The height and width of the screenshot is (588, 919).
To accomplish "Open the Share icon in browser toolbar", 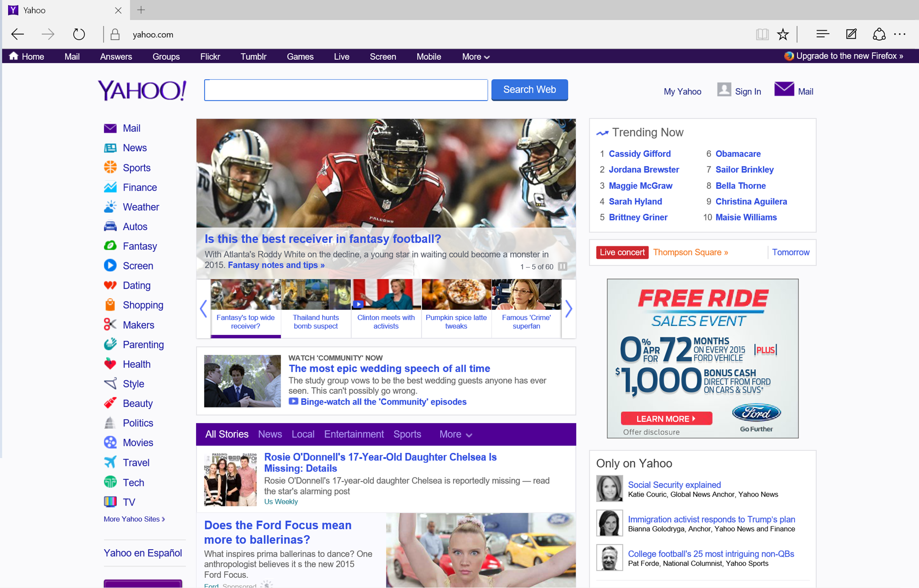I will click(x=879, y=34).
